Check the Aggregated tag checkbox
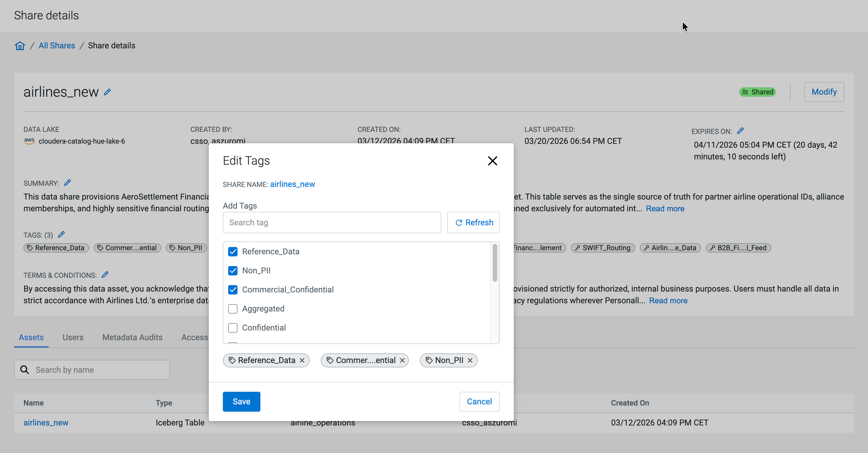The height and width of the screenshot is (453, 868). 233,309
